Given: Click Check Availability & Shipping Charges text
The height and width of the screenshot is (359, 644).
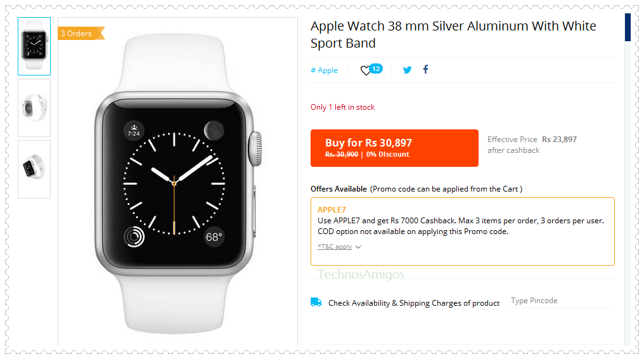Looking at the screenshot, I should [413, 303].
